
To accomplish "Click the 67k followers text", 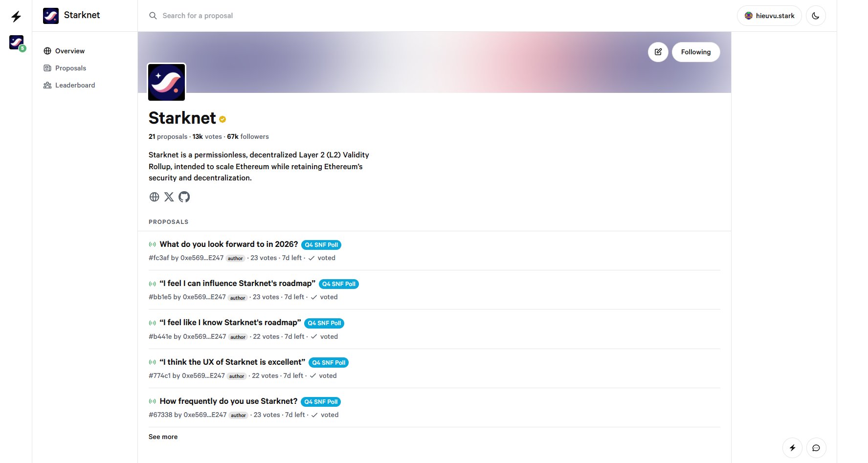I will click(x=248, y=136).
